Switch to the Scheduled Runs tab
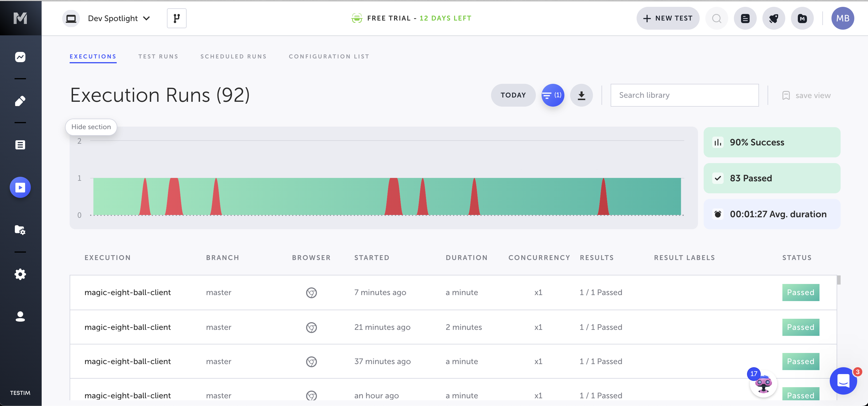Image resolution: width=868 pixels, height=406 pixels. coord(233,56)
